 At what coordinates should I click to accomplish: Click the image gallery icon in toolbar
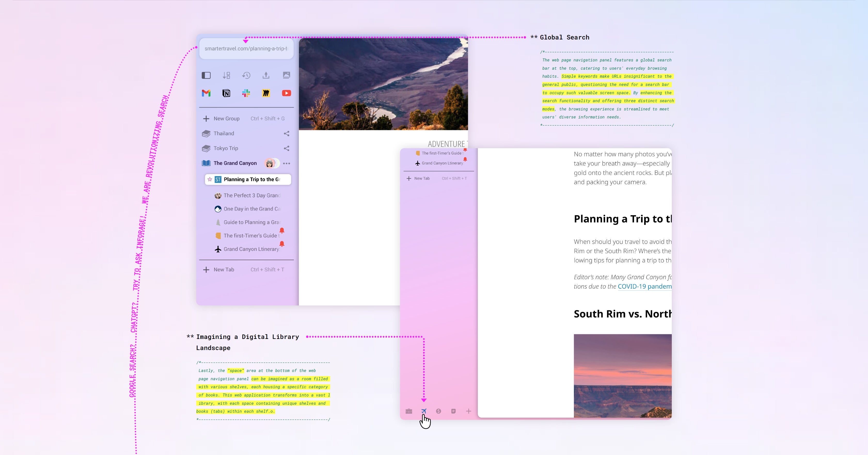pos(286,75)
